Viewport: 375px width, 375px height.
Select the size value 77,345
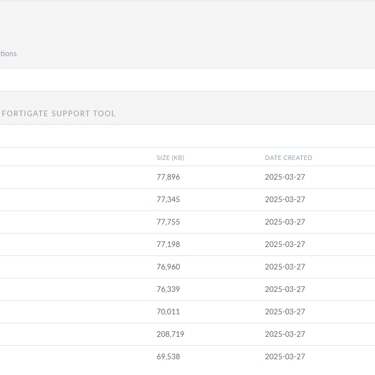click(168, 199)
